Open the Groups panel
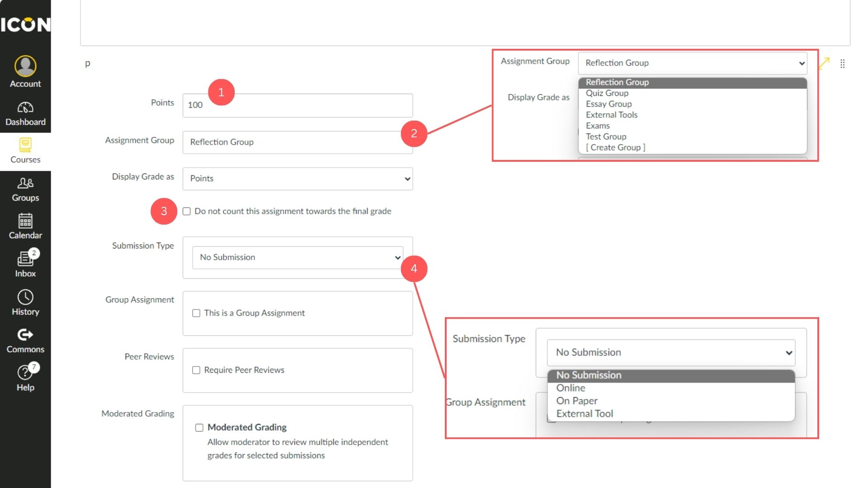This screenshot has width=868, height=488. pos(25,188)
